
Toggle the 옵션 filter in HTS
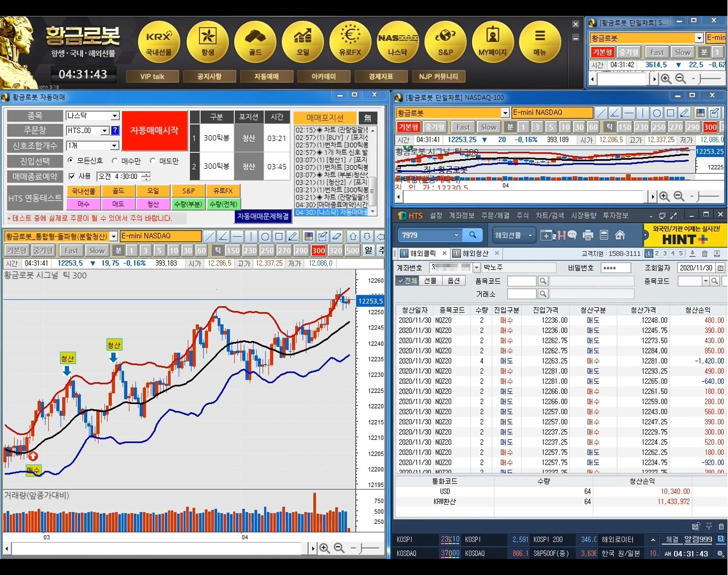click(454, 281)
